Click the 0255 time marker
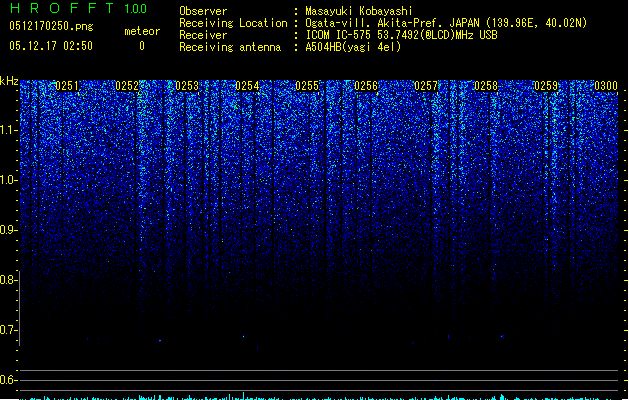Viewport: 629px width, 400px height. click(307, 86)
